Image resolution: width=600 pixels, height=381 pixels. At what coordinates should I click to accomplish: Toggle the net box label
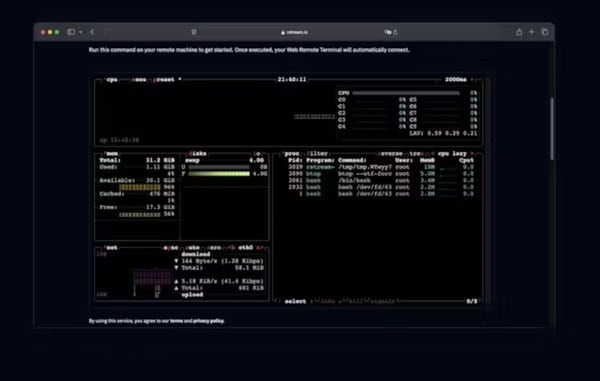[111, 248]
